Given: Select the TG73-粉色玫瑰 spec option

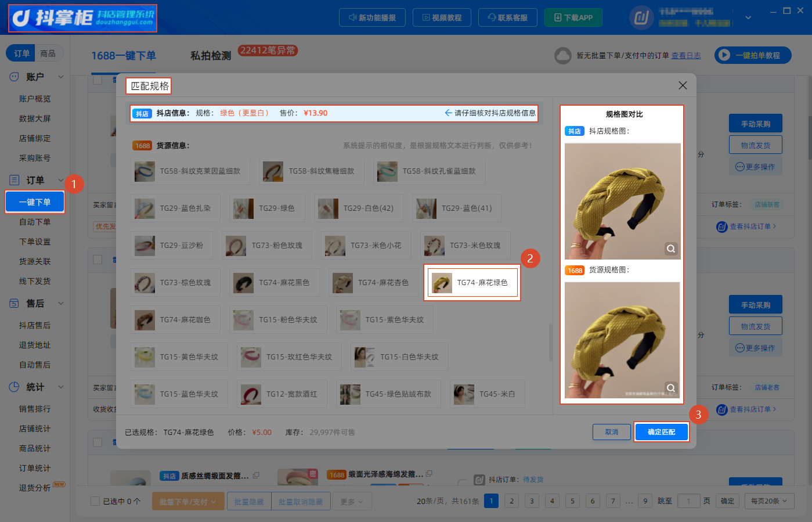Looking at the screenshot, I should 267,245.
